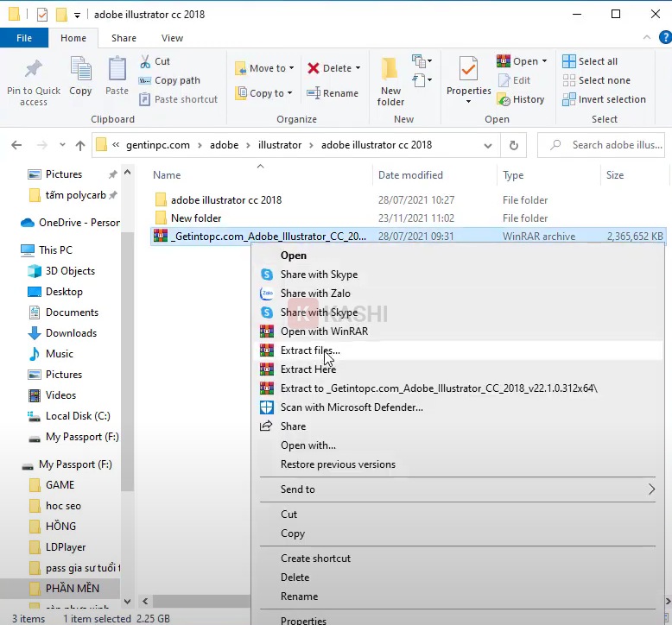Expand address bar history dropdown
This screenshot has height=625, width=672.
coord(488,146)
